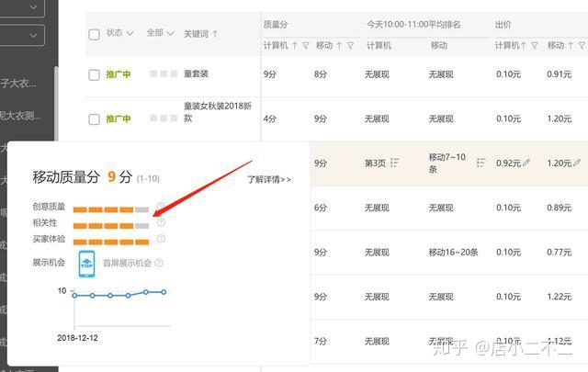Filter the 移动 quality score column

[x=350, y=46]
